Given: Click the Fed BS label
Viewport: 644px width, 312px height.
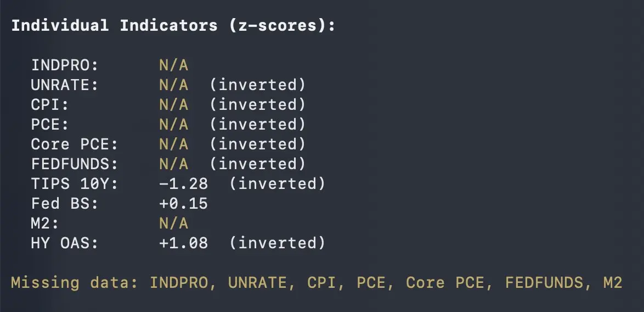Looking at the screenshot, I should click(65, 204).
